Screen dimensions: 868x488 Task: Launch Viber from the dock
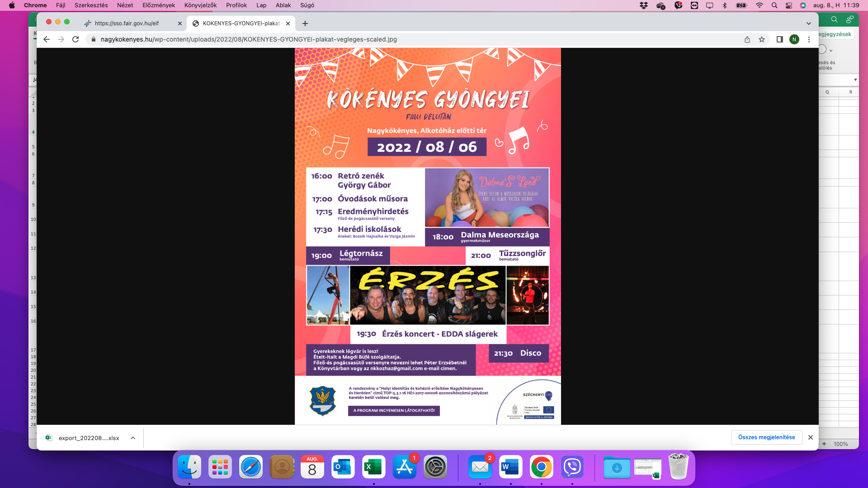(572, 467)
